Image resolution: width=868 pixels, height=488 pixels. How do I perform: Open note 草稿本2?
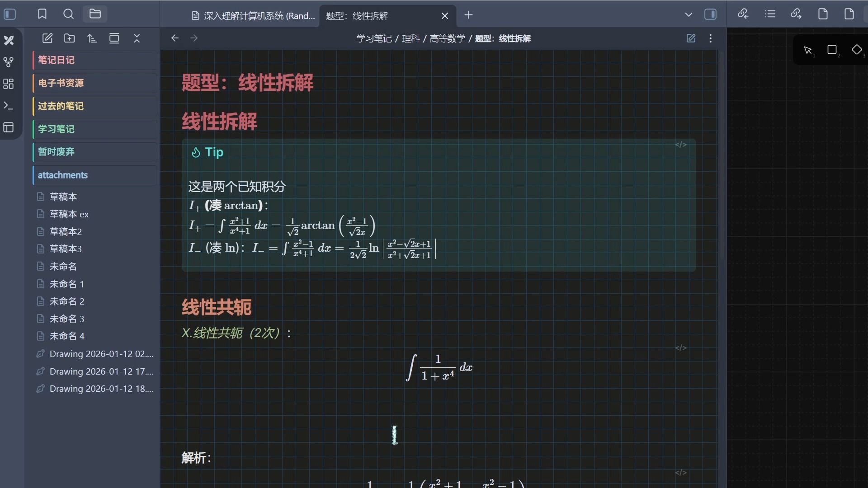(x=66, y=231)
